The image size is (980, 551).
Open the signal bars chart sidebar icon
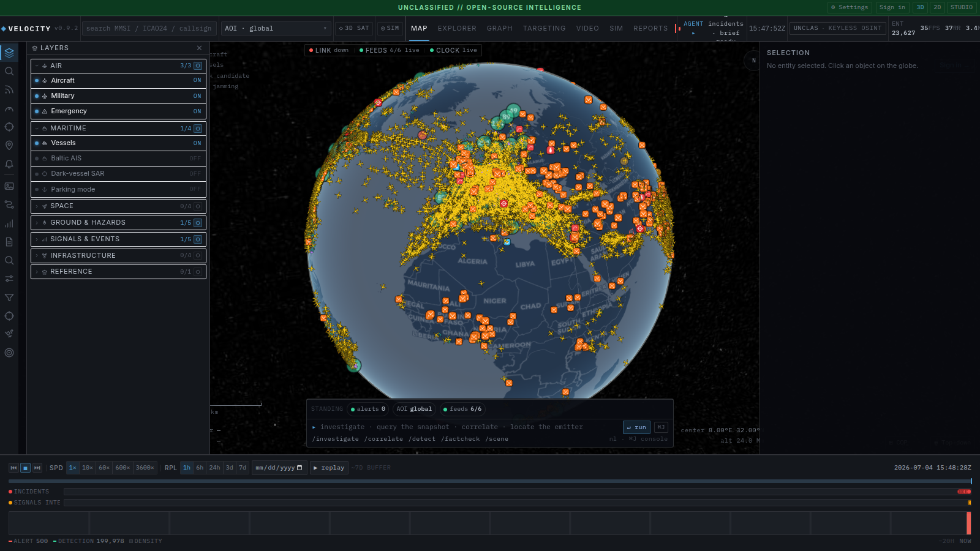(x=9, y=223)
